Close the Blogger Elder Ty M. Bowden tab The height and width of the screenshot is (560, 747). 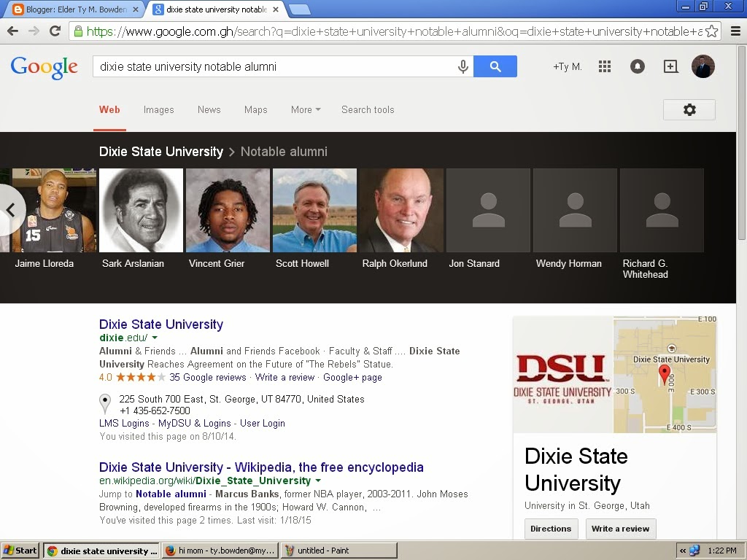(x=136, y=9)
